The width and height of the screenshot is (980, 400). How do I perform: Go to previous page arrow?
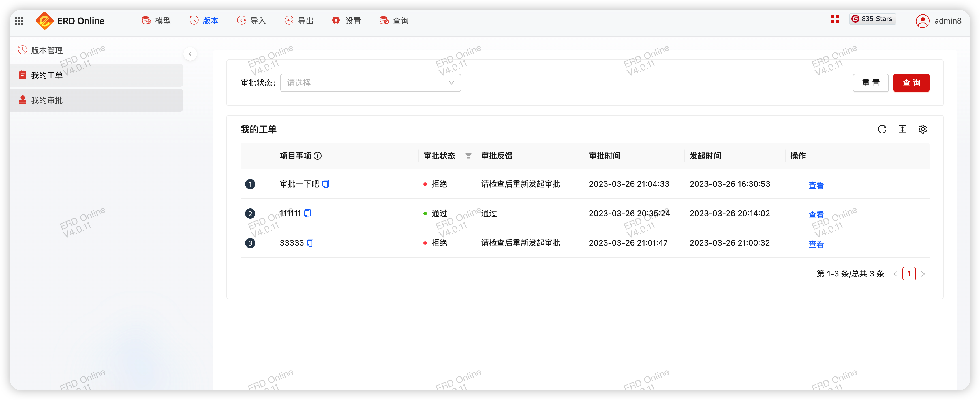pyautogui.click(x=896, y=274)
